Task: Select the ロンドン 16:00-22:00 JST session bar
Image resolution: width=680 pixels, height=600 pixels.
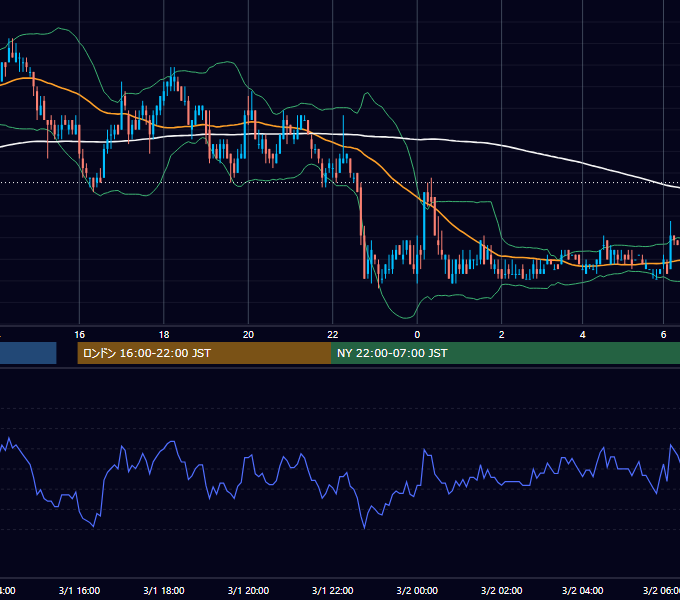Action: coord(204,353)
